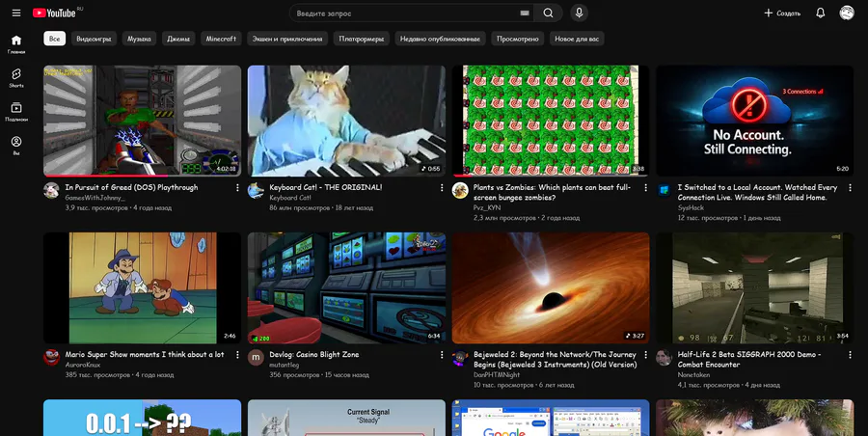Select the Новое для вас chip

point(577,39)
